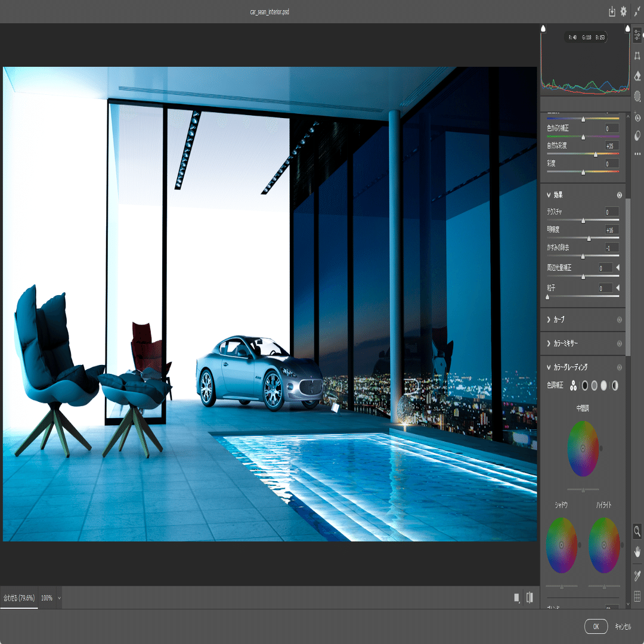Switch to before/after view icon

pos(530,597)
